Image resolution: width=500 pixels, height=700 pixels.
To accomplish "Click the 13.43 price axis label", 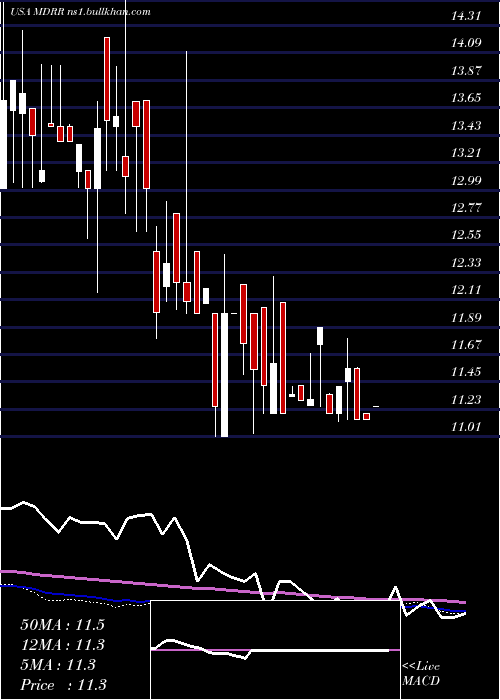I will pos(466,125).
